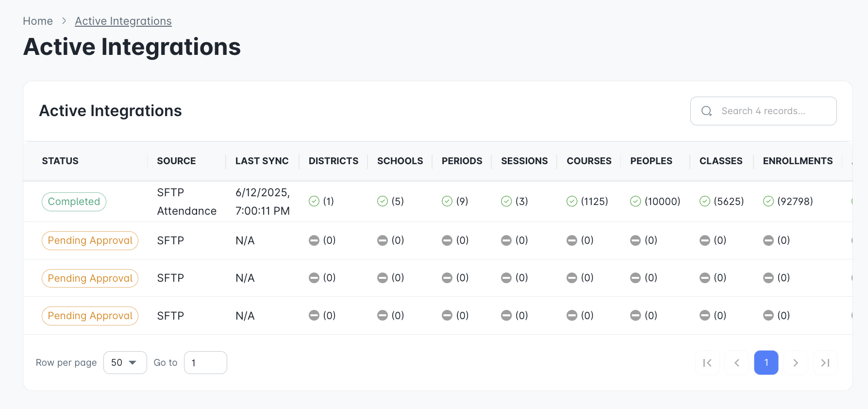Click enrollments dash icon in last pending row
Image resolution: width=868 pixels, height=409 pixels.
(768, 316)
